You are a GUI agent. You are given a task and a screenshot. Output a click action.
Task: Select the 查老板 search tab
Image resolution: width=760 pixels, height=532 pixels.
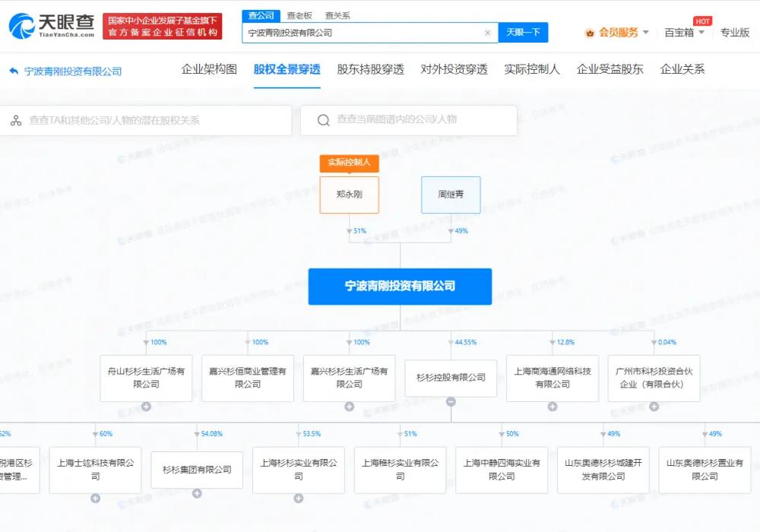[x=299, y=15]
